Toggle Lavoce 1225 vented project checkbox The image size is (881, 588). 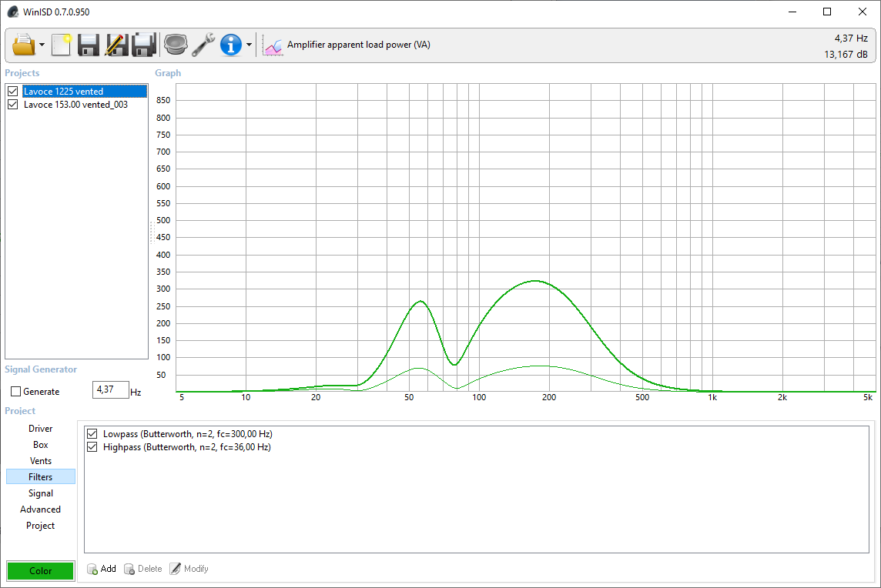(x=13, y=91)
